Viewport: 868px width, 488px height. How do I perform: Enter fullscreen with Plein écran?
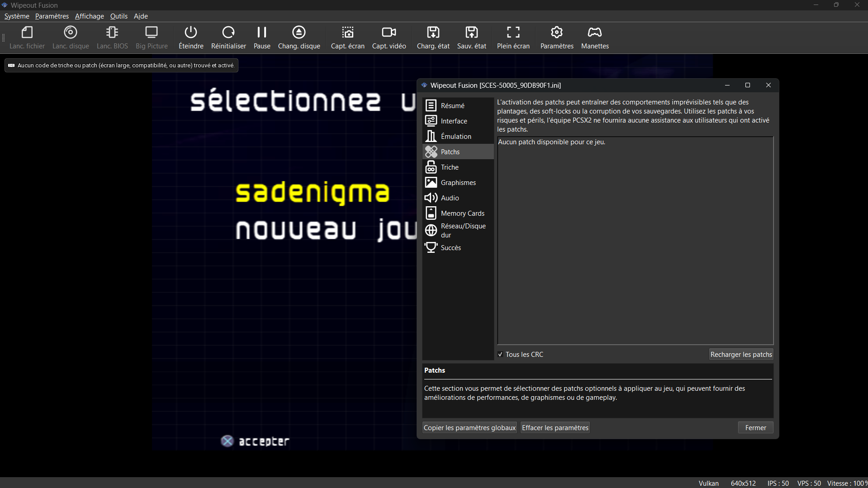tap(513, 38)
